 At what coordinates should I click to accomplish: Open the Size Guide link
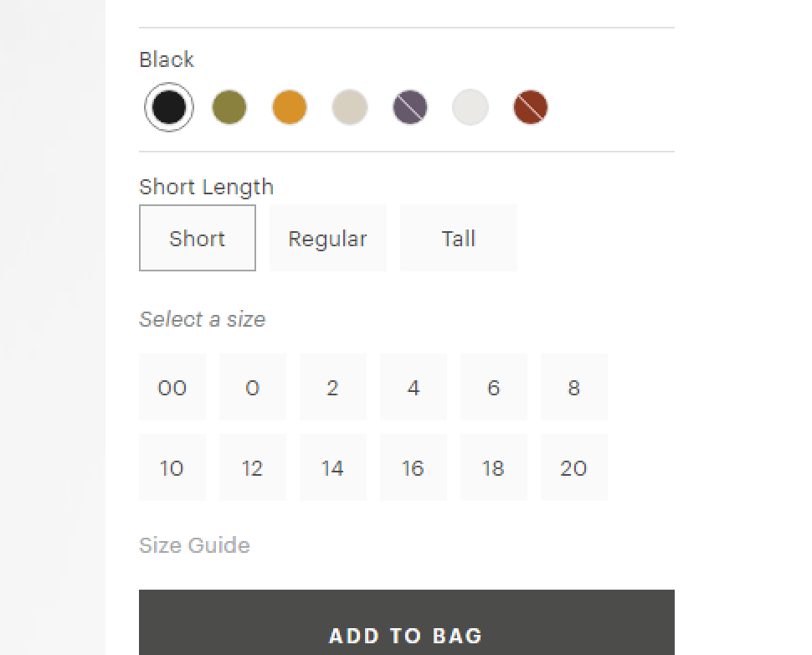click(194, 545)
